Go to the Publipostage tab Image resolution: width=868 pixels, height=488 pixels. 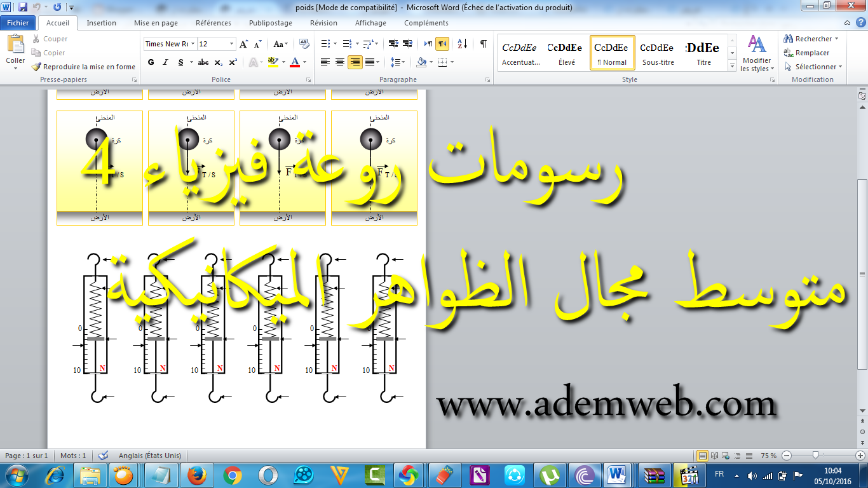pos(271,23)
